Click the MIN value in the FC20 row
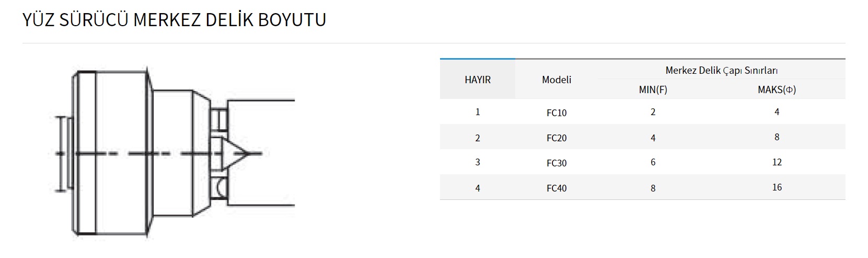Screen dimensions: 868x258 pos(653,138)
